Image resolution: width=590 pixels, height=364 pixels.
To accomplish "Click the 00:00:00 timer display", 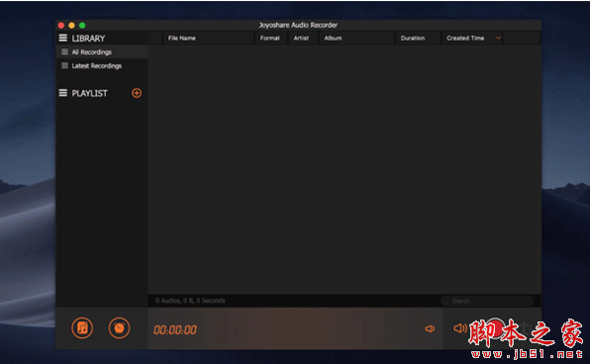I will point(175,329).
